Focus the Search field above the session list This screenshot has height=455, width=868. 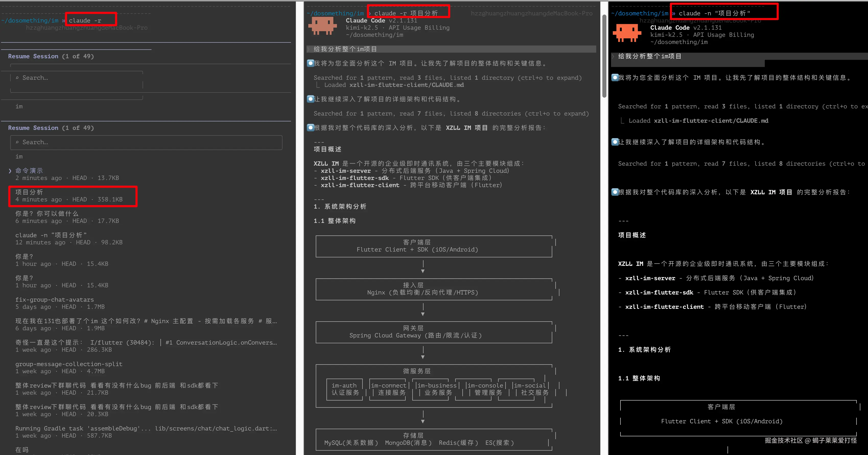[146, 142]
